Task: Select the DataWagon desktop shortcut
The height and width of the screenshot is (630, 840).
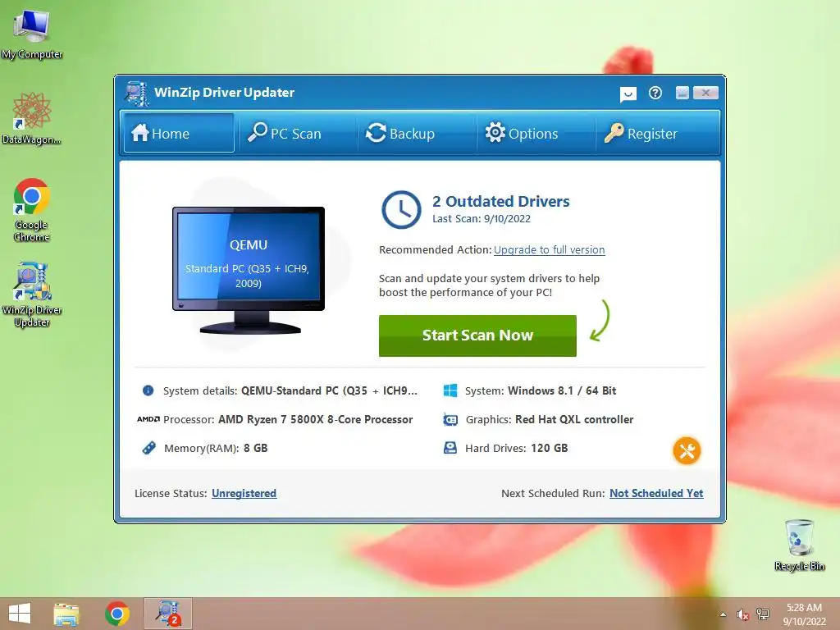Action: [32, 118]
